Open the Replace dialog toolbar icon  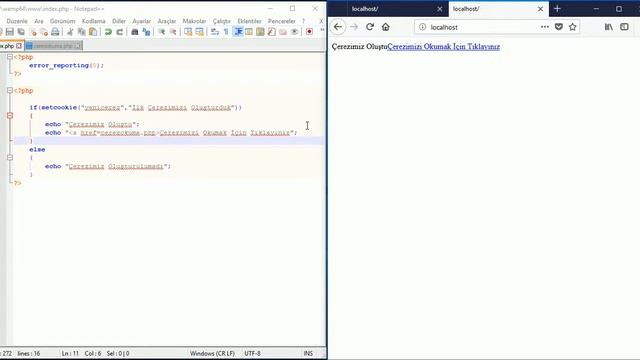(x=146, y=32)
